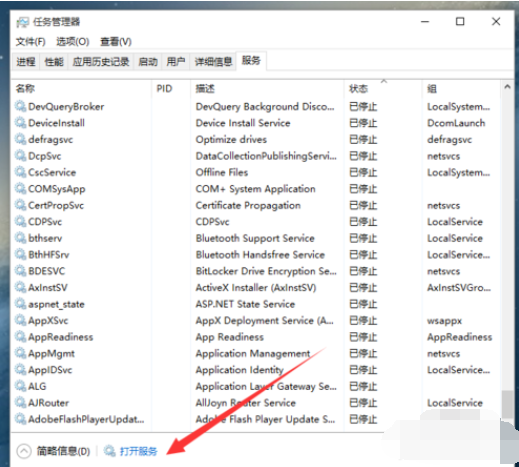Collapse to 简略信息 using the chevron button
The width and height of the screenshot is (519, 467).
pos(24,451)
